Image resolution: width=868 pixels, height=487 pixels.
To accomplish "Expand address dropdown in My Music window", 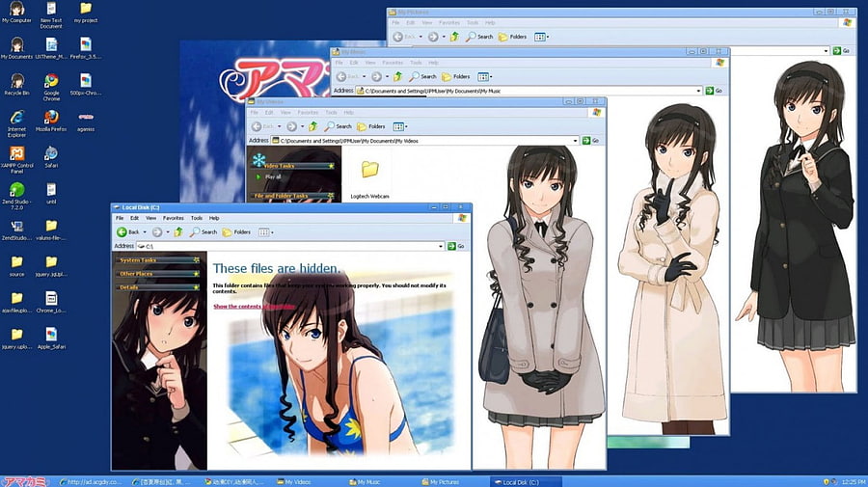I will 698,91.
